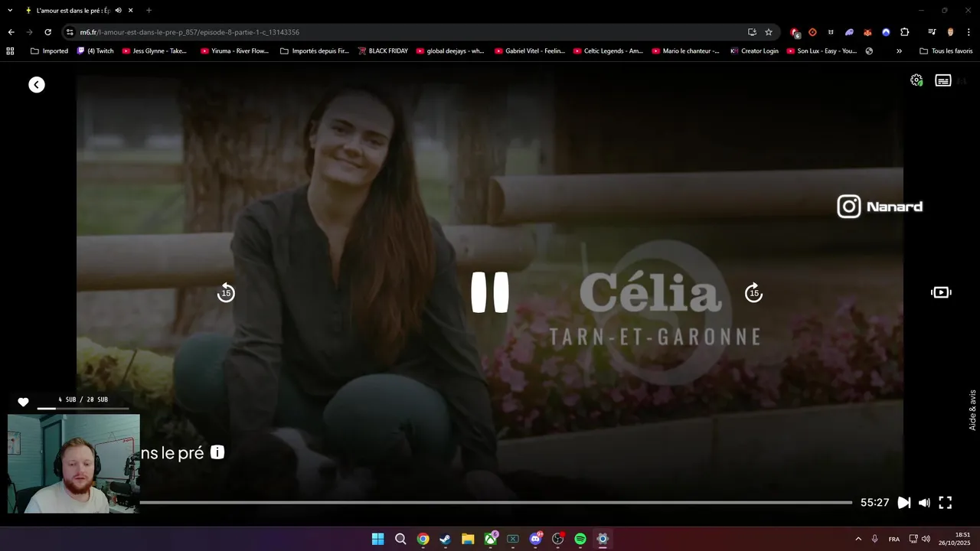
Task: Open Aide & avis side tab
Action: (x=973, y=410)
